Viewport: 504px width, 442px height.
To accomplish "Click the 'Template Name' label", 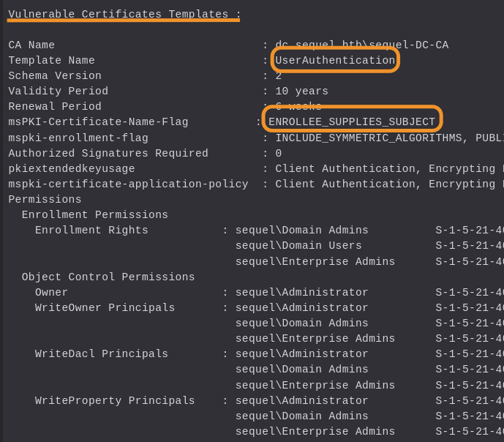I will click(51, 60).
